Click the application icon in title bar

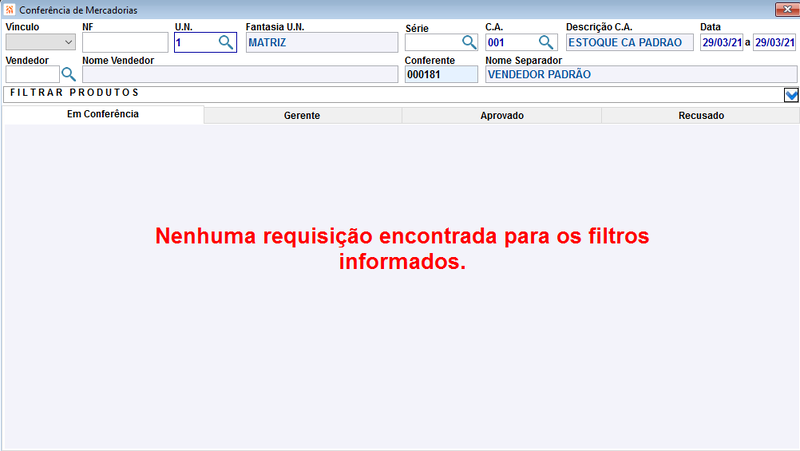point(9,10)
